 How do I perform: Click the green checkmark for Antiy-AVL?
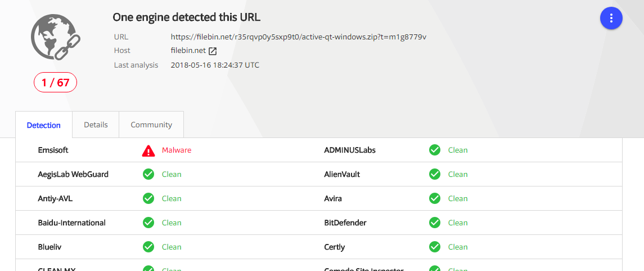point(148,199)
